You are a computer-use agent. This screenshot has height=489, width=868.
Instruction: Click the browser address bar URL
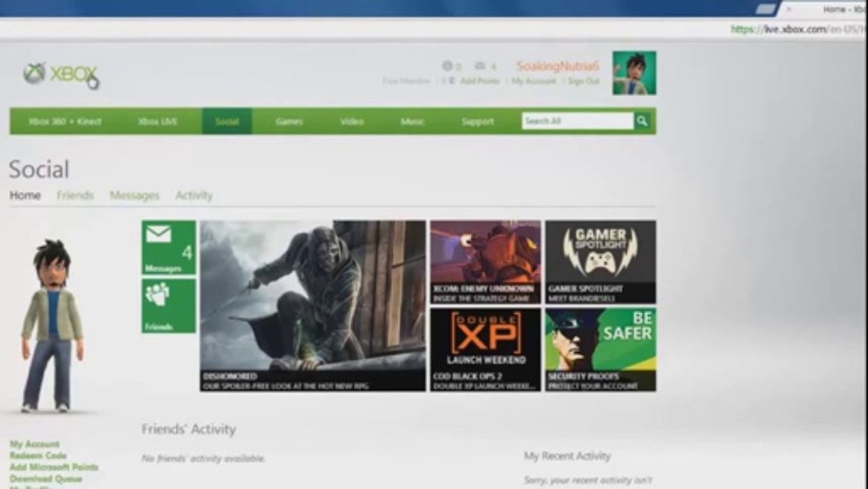click(799, 29)
